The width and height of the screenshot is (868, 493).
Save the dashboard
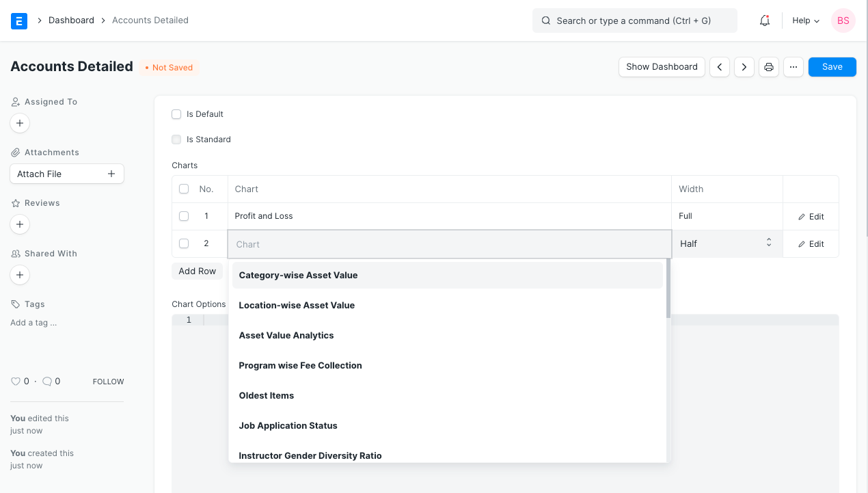832,66
